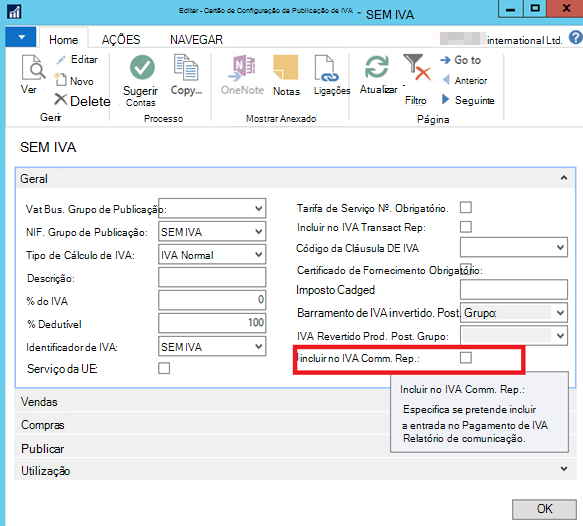Switch to the NAVEGAR ribbon tab
The image size is (583, 526).
tap(196, 39)
